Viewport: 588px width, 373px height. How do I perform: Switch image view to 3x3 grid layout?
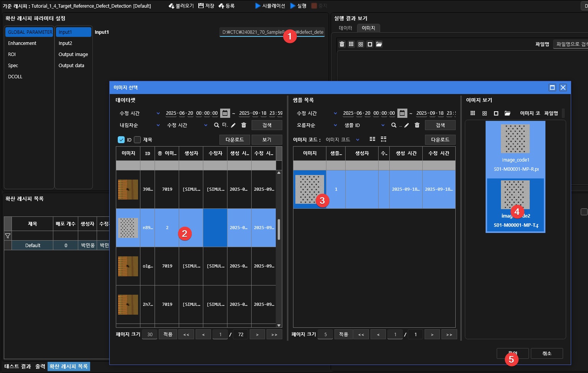pyautogui.click(x=473, y=113)
